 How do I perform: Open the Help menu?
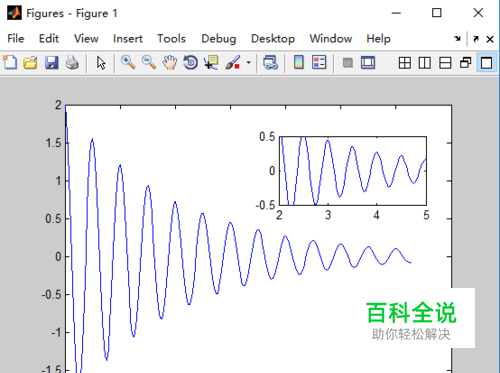coord(378,39)
